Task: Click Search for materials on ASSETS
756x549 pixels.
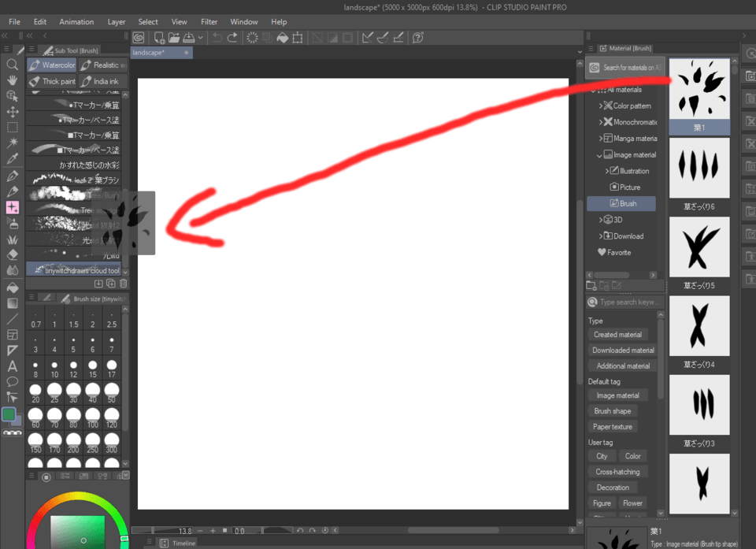Action: coord(625,68)
